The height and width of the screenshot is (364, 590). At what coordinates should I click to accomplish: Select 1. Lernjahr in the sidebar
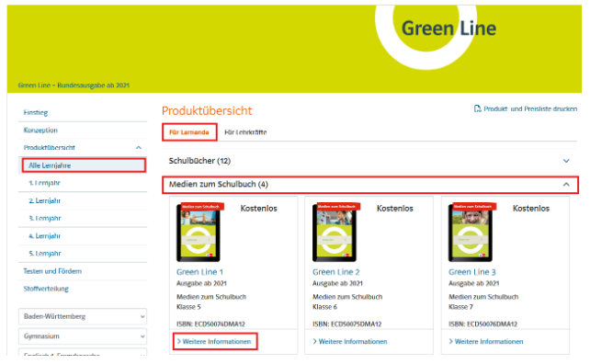coord(44,183)
